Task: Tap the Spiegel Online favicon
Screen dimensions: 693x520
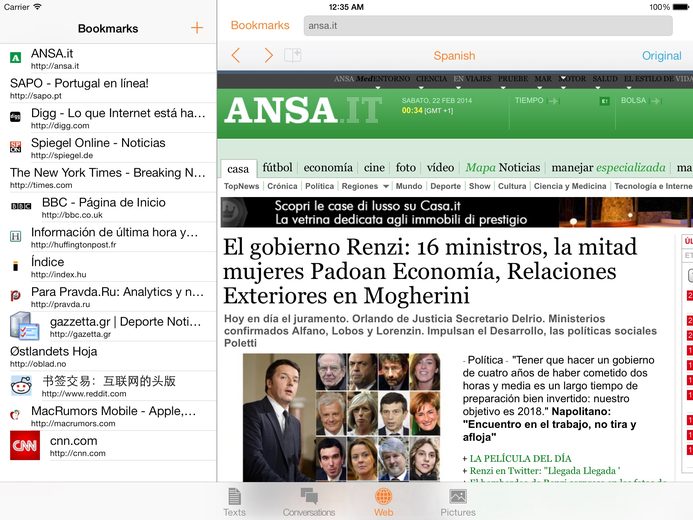Action: tap(15, 147)
